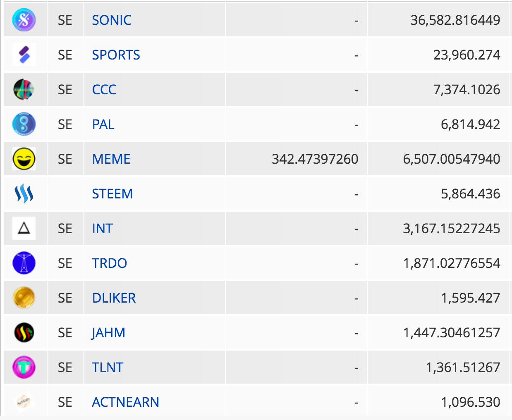Viewport: 512px width, 420px height.
Task: Open the ACTNEARN token link
Action: click(125, 402)
